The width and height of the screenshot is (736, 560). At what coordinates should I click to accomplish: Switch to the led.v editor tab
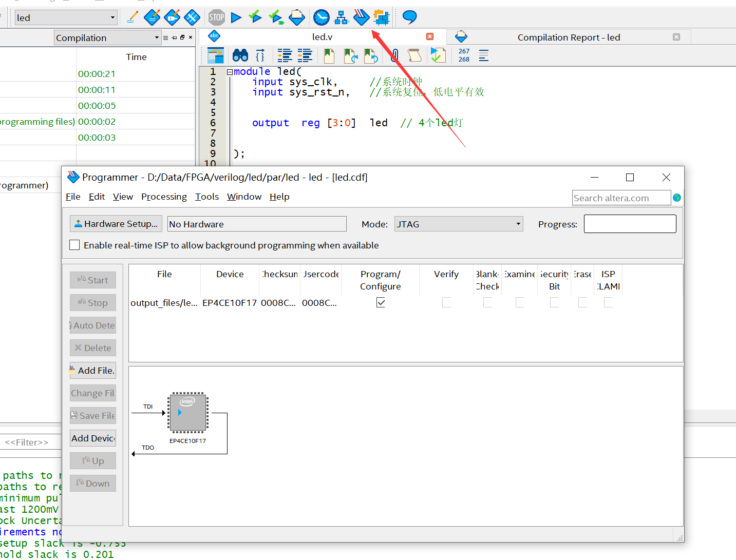coord(322,37)
